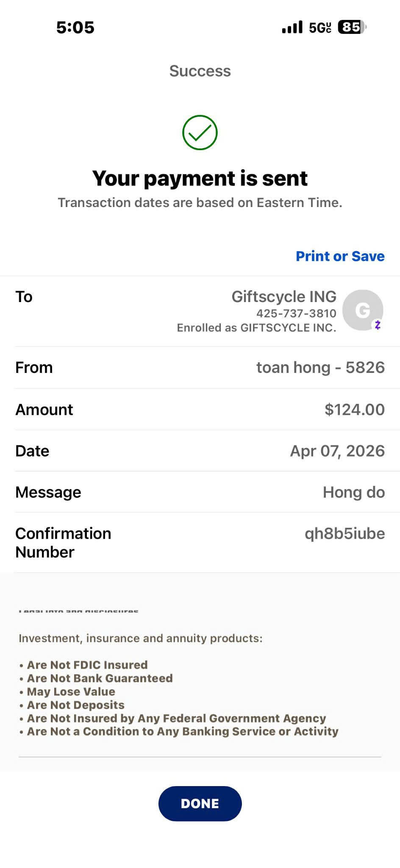Screen dimensions: 400x868
Task: Tap the Apr 07, 2026 date value
Action: (337, 451)
